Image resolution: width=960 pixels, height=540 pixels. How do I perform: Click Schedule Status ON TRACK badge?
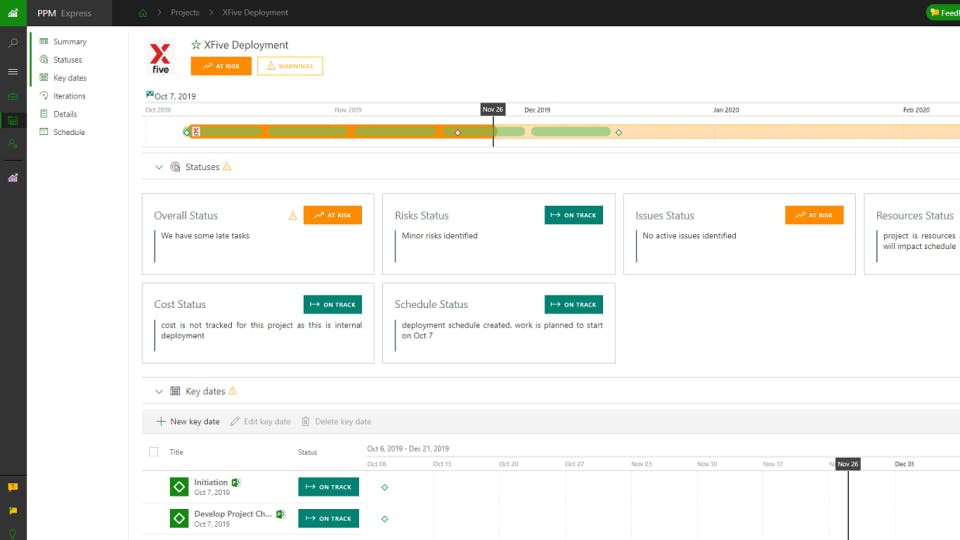click(x=574, y=304)
